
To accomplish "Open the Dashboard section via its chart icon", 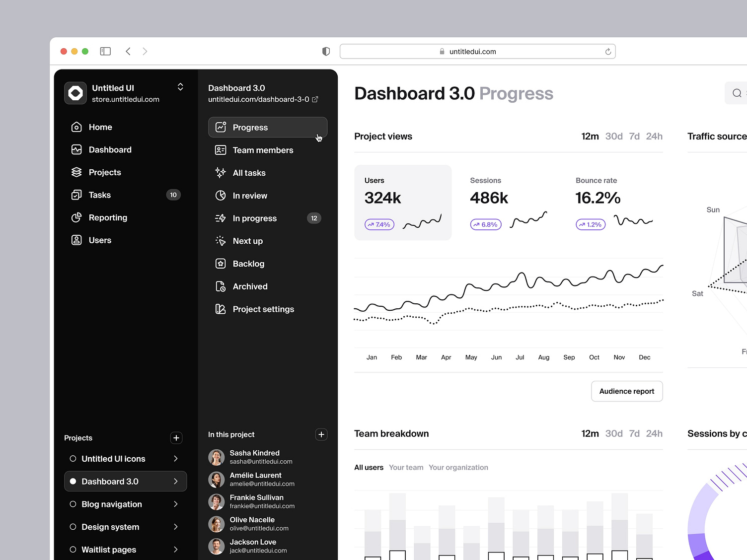I will coord(76,149).
